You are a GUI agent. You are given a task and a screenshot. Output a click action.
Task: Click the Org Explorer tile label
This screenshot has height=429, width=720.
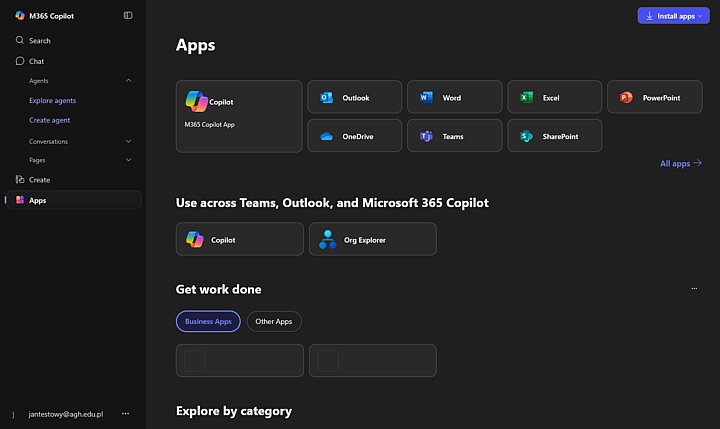[365, 240]
